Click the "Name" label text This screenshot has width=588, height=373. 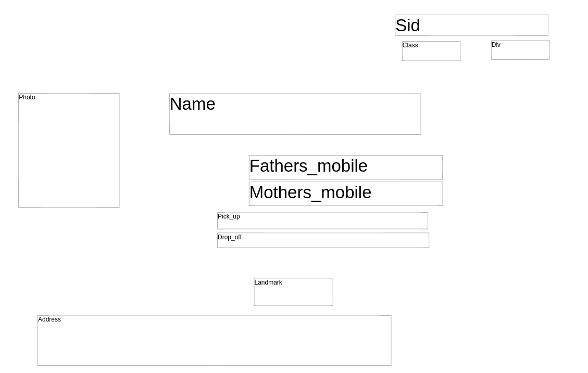coord(192,104)
